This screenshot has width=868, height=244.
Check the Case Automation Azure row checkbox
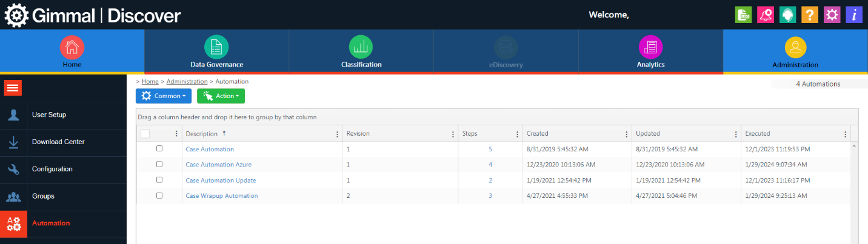click(x=159, y=164)
